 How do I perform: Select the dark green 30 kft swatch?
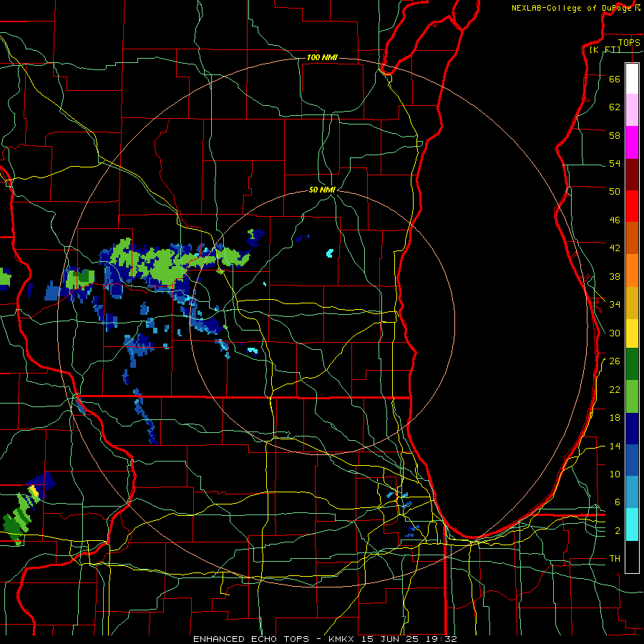click(632, 364)
